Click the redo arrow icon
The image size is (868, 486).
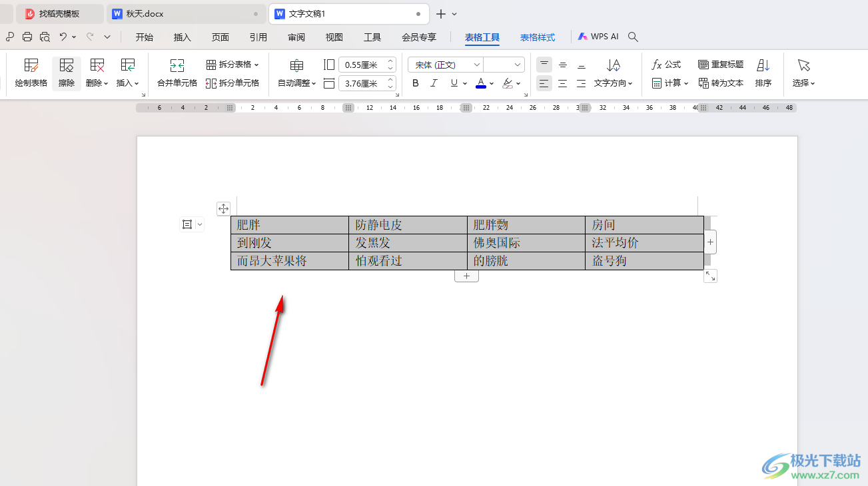pos(89,37)
